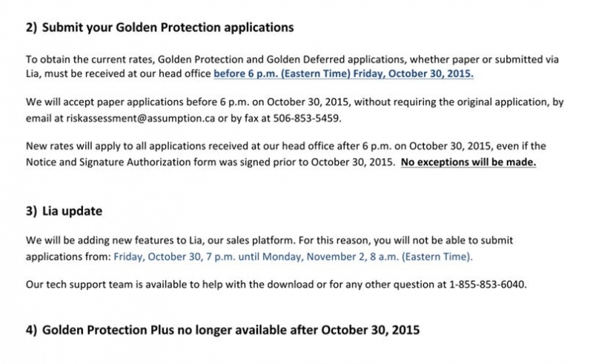Click the paragraph starting 'To obtain the current rates'
The image size is (593, 364).
point(292,67)
